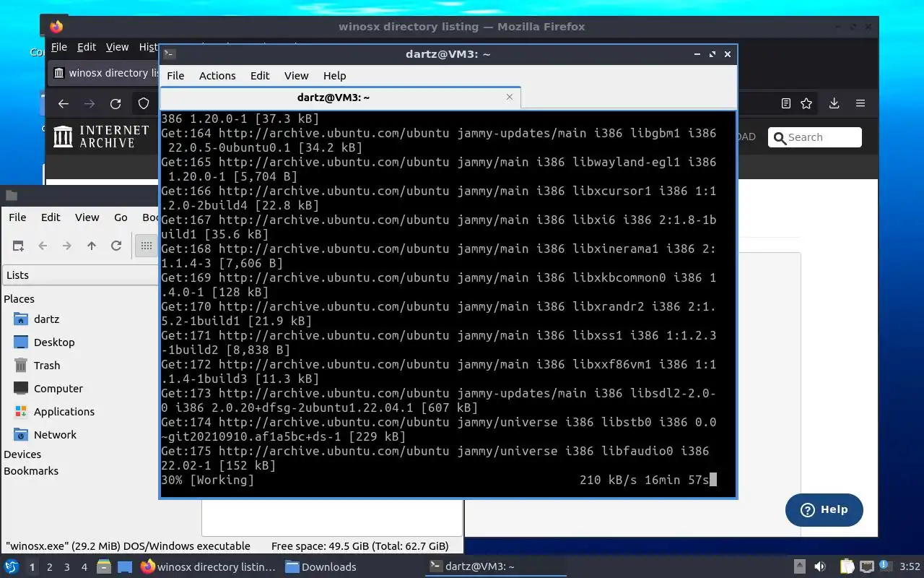Open file manager File menu
Image resolution: width=924 pixels, height=578 pixels.
click(x=17, y=217)
